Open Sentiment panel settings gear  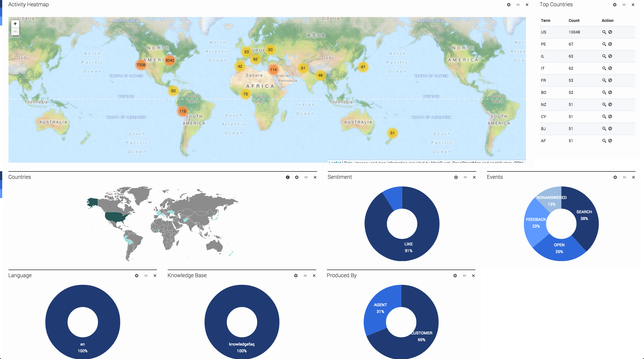[x=456, y=177]
